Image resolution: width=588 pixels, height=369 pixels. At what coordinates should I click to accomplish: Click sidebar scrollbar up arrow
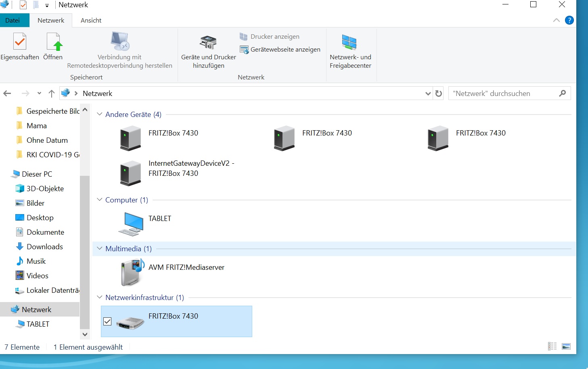[85, 110]
